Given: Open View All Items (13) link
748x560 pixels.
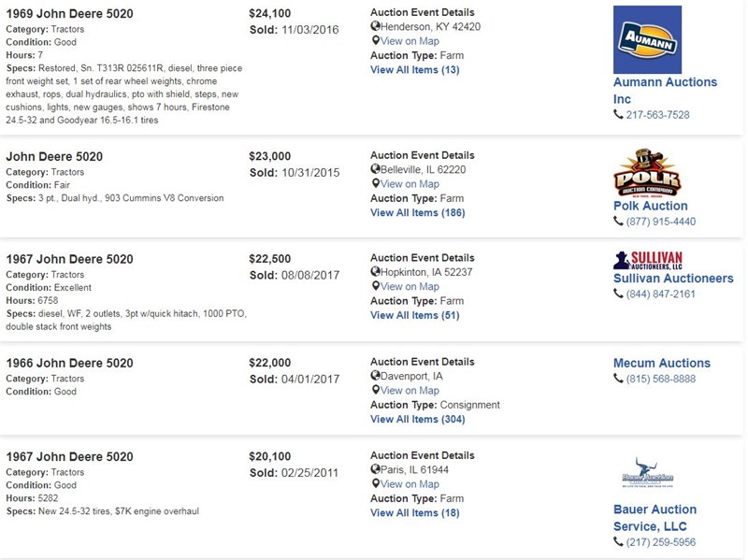Looking at the screenshot, I should click(414, 69).
